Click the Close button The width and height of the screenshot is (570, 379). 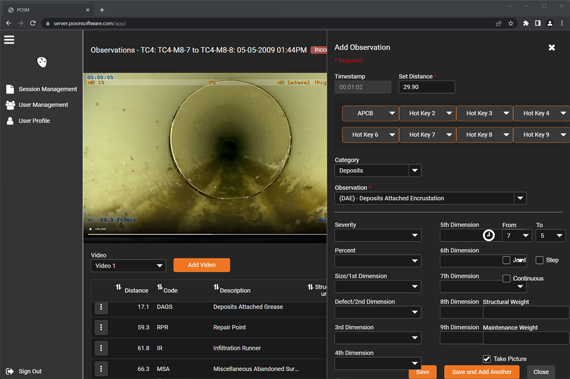click(541, 372)
